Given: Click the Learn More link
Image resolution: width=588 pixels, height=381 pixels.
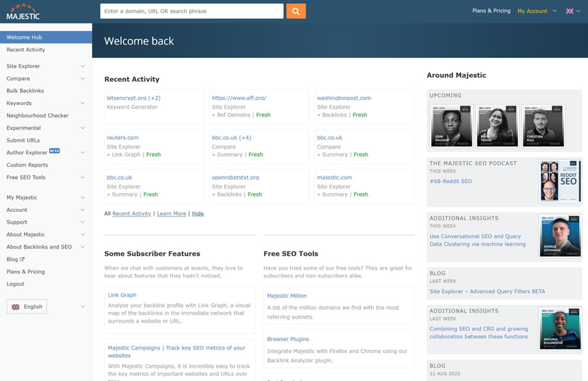Looking at the screenshot, I should 171,214.
